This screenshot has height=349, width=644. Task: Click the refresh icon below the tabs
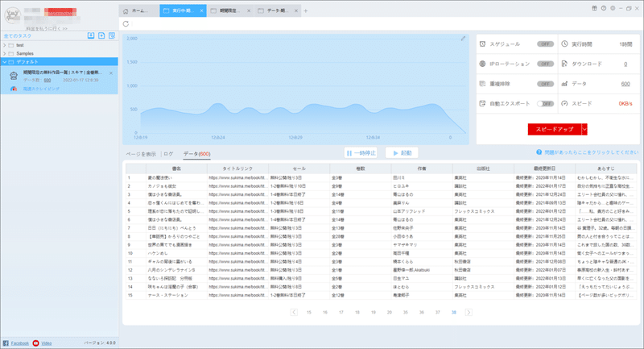(126, 24)
